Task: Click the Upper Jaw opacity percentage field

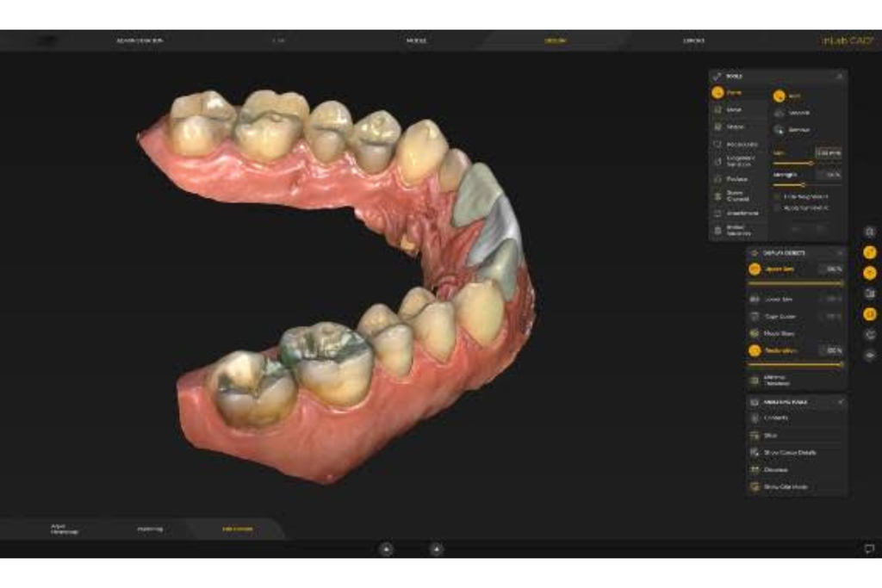Action: click(831, 269)
